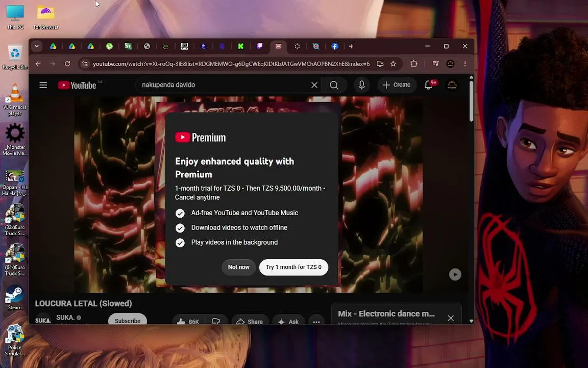
Task: Open This PC desktop icon
Action: (x=15, y=16)
